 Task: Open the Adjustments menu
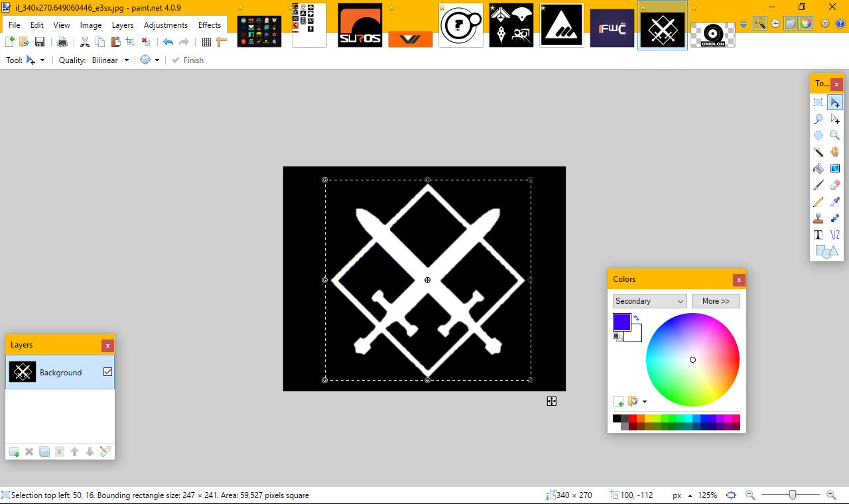point(166,25)
